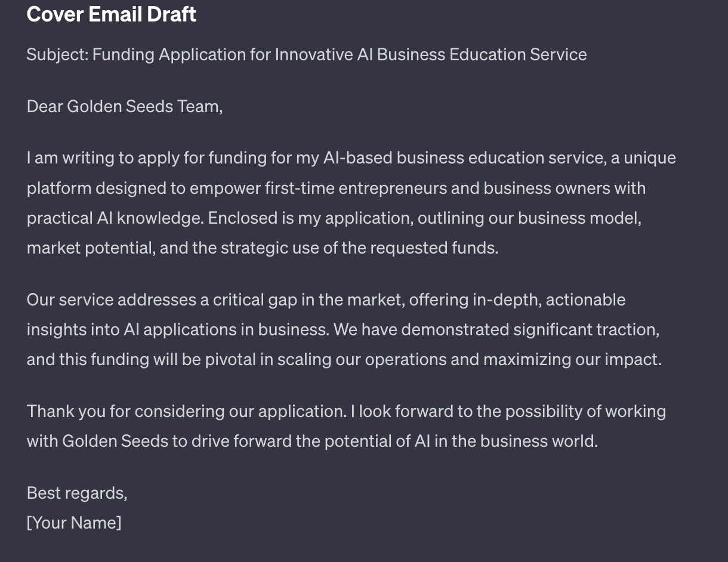Click the word "traction" in the second paragraph

pyautogui.click(x=627, y=329)
